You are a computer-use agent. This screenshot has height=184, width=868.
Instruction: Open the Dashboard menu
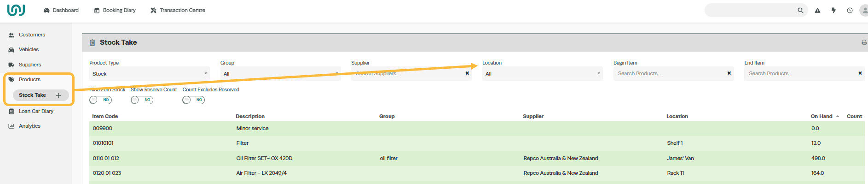[x=61, y=10]
